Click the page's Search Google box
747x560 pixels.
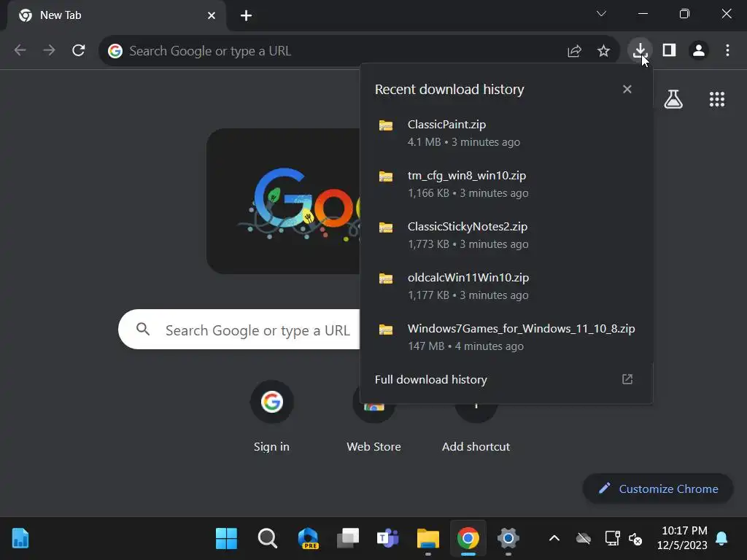point(239,330)
